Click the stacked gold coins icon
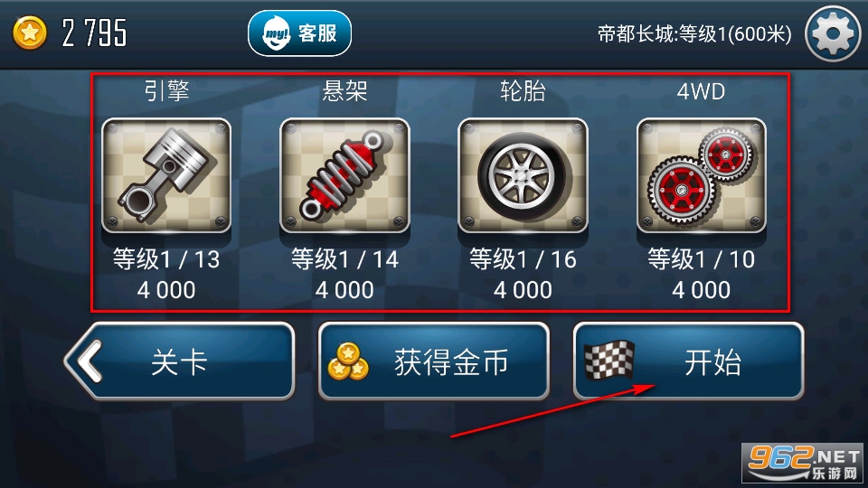Screen dimensions: 868x488 coord(348,361)
